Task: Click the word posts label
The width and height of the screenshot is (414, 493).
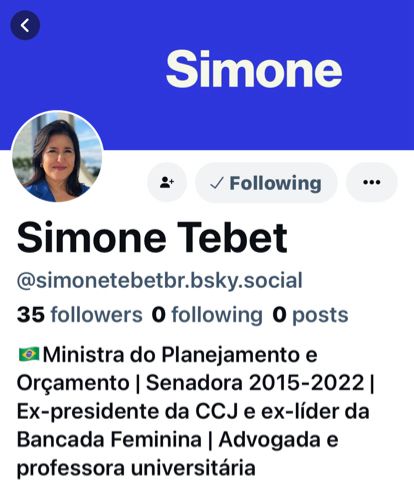Action: pos(320,316)
